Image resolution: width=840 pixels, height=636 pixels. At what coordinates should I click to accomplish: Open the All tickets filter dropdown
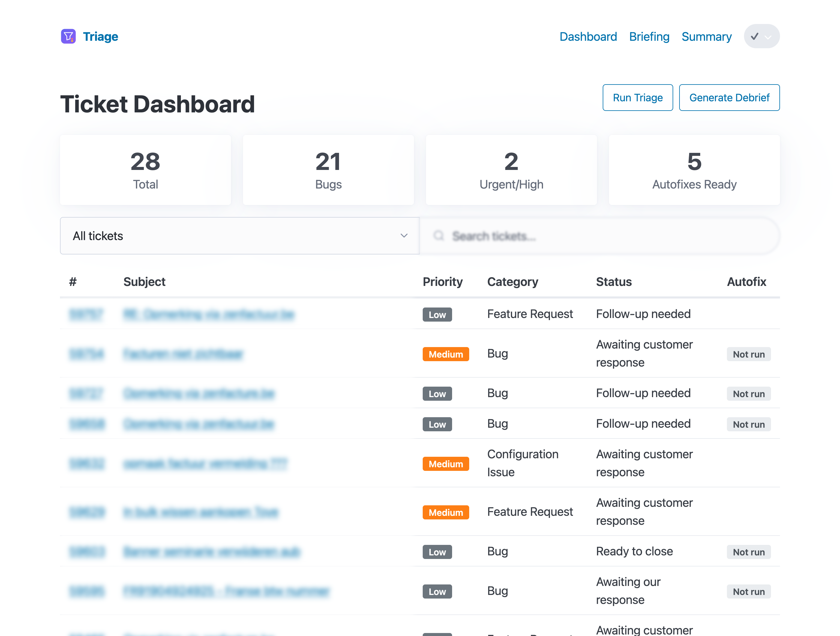239,236
